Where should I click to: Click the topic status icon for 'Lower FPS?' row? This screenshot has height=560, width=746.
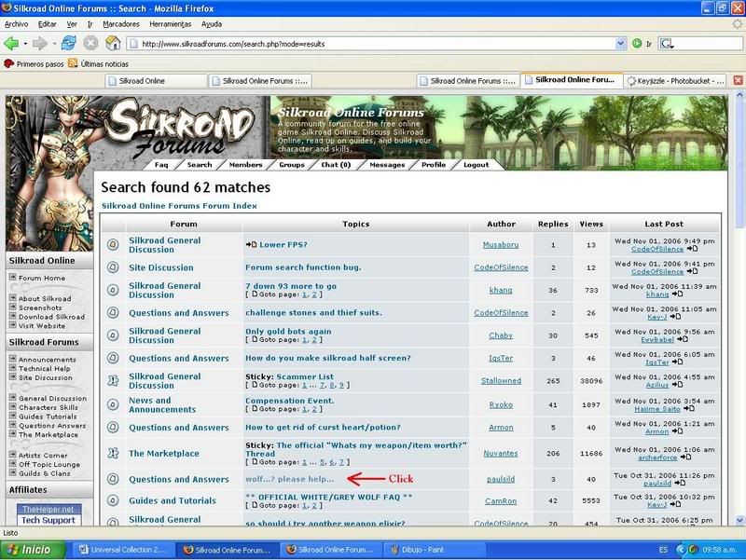tap(113, 244)
